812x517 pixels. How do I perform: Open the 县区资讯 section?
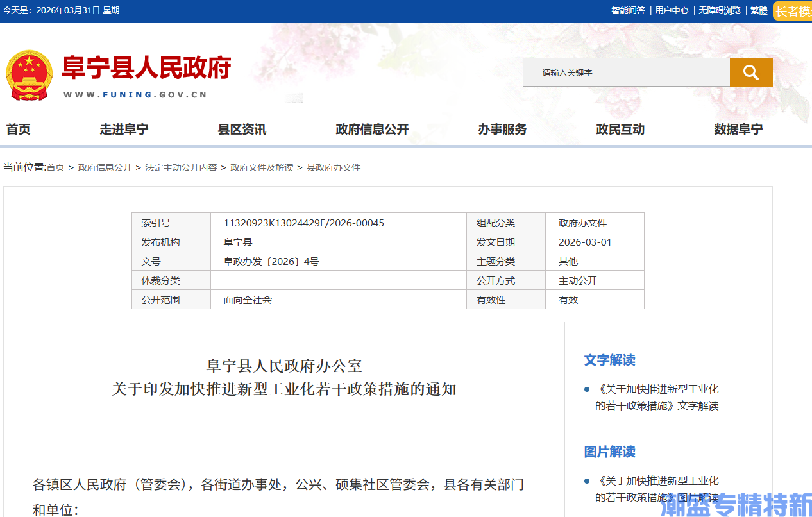point(243,130)
